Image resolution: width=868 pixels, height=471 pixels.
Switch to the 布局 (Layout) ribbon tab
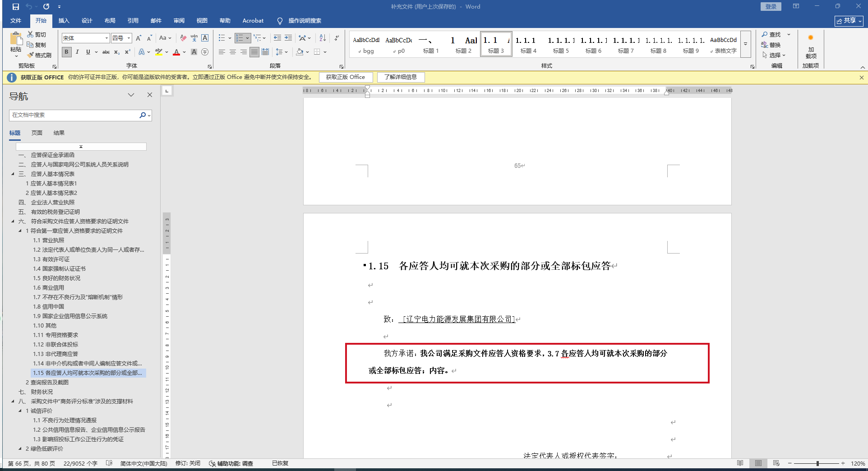tap(110, 21)
